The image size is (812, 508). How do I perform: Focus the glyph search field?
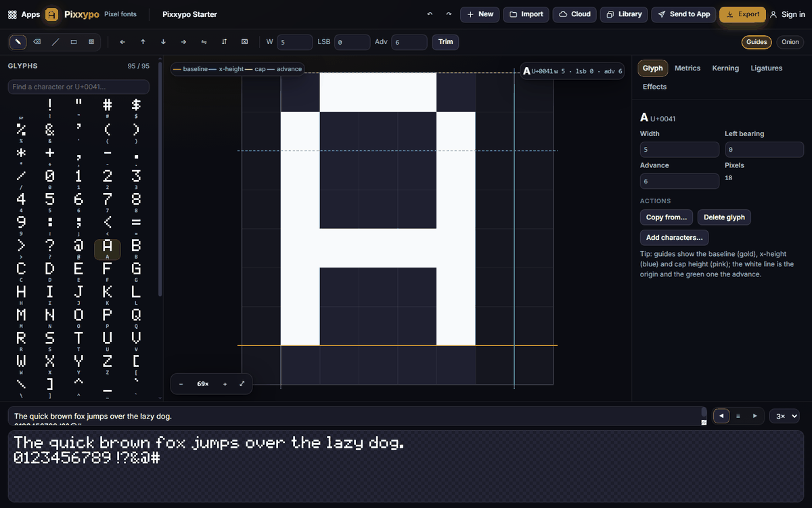click(78, 87)
